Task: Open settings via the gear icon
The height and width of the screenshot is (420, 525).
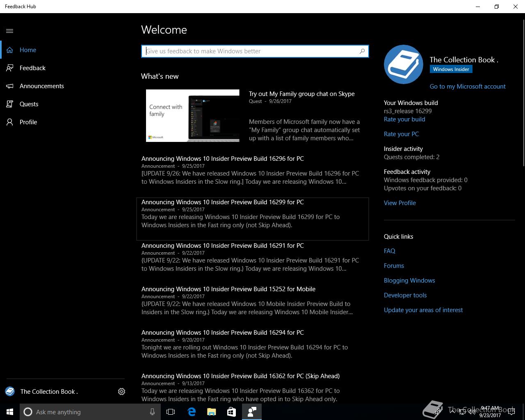Action: [x=121, y=392]
